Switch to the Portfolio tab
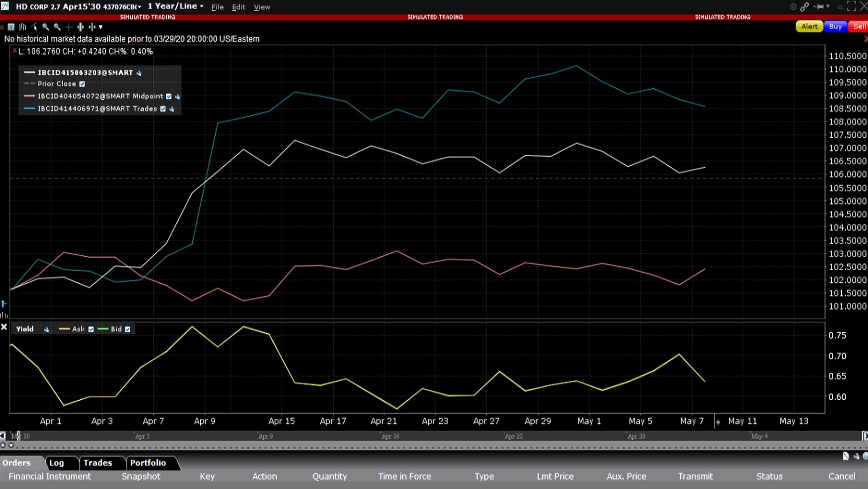This screenshot has height=489, width=868. [148, 463]
